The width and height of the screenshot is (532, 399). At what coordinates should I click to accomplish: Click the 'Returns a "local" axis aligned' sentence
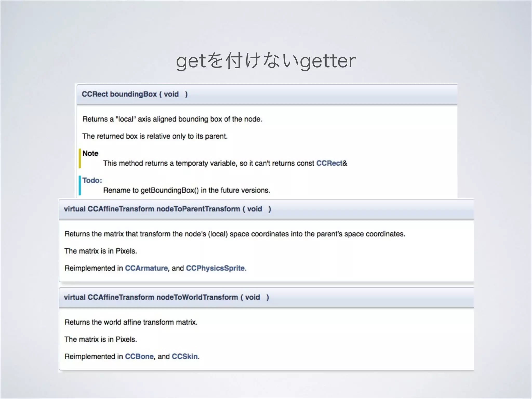pyautogui.click(x=172, y=119)
